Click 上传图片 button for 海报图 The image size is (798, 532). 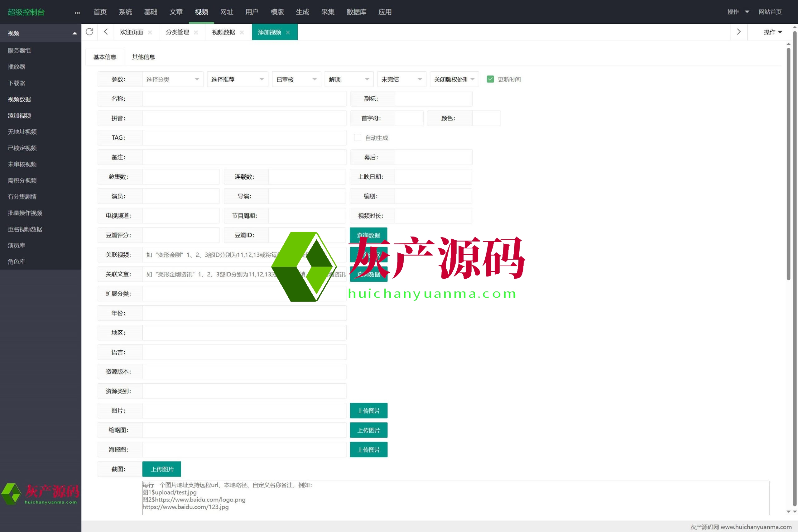click(368, 449)
